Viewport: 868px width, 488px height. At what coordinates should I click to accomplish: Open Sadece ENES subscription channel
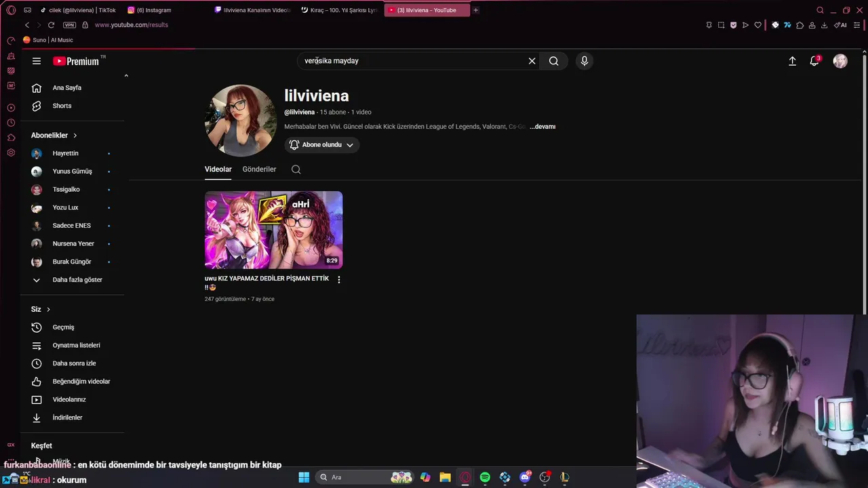pyautogui.click(x=72, y=226)
